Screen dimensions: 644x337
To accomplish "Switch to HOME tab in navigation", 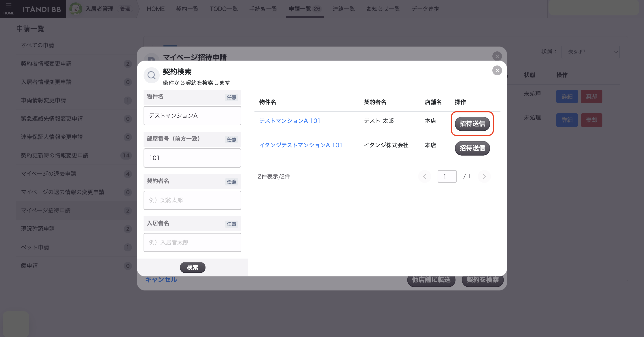I will (155, 9).
